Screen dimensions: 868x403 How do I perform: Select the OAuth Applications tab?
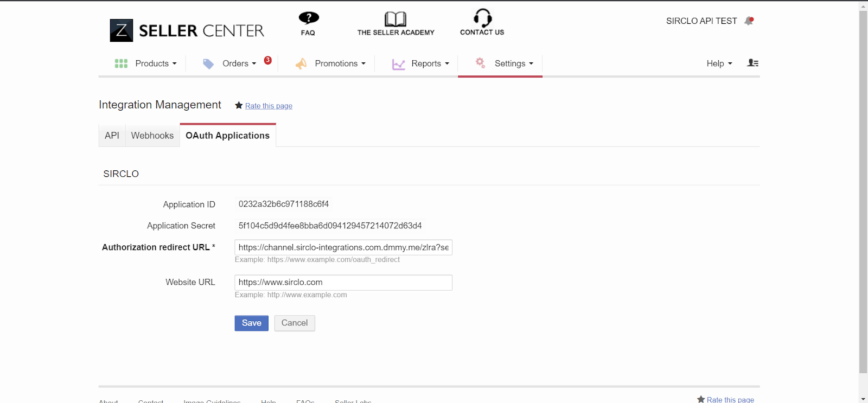228,136
